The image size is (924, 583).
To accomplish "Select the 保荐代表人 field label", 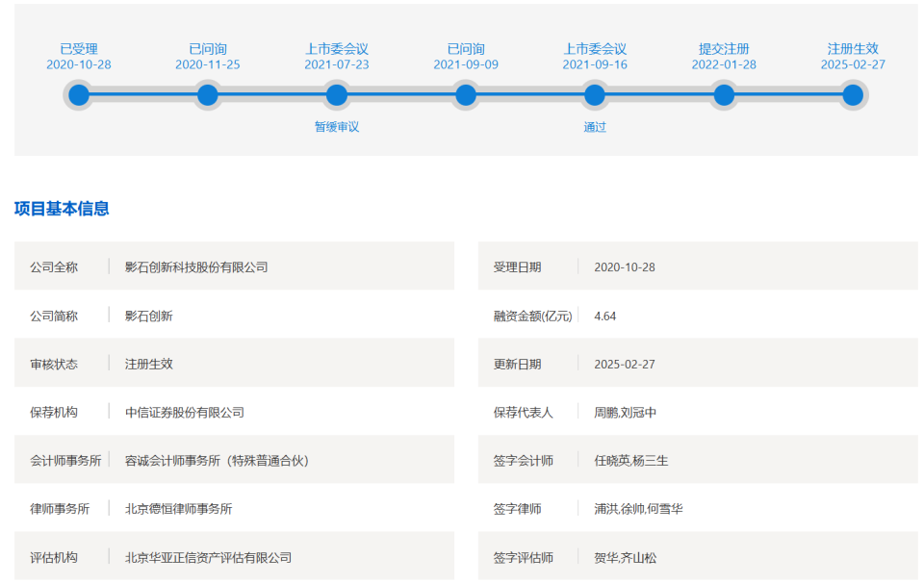I will coord(524,413).
